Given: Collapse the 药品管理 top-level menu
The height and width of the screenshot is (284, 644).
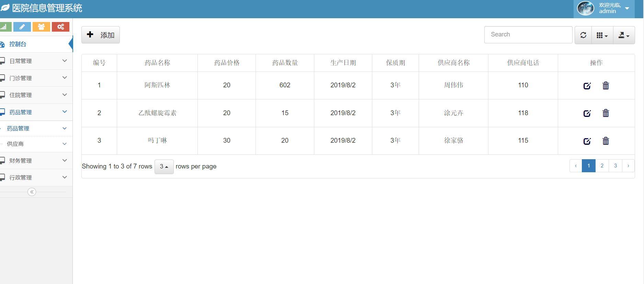Looking at the screenshot, I should [36, 112].
